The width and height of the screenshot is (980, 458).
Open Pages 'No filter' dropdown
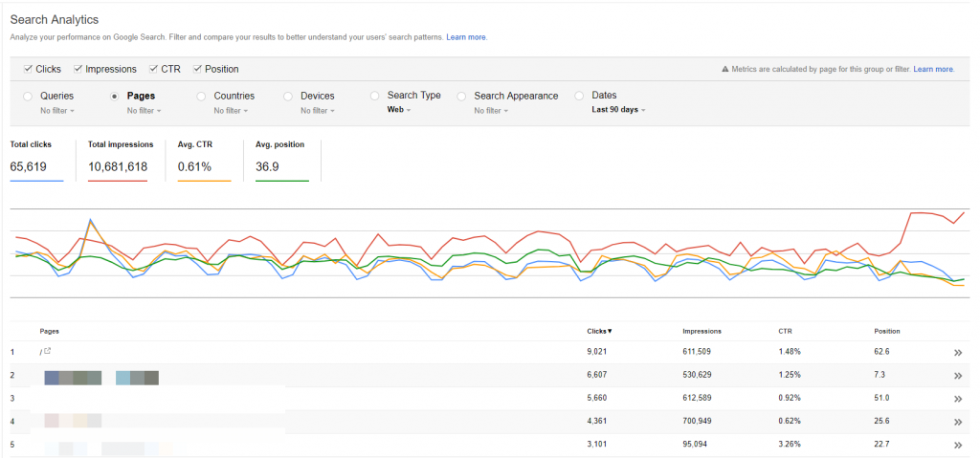click(x=145, y=111)
